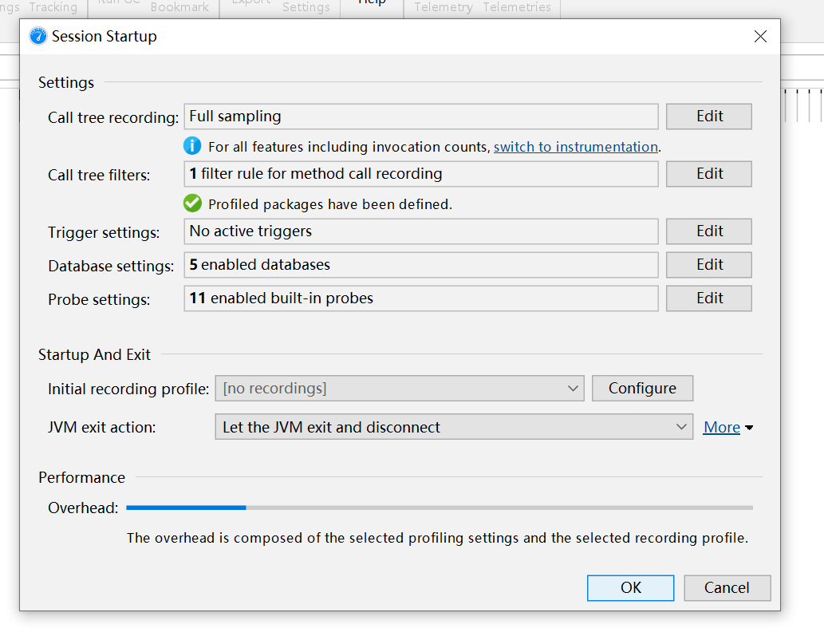Click the green checkmark icon beside Profiled packages
This screenshot has height=644, width=824.
click(x=192, y=203)
